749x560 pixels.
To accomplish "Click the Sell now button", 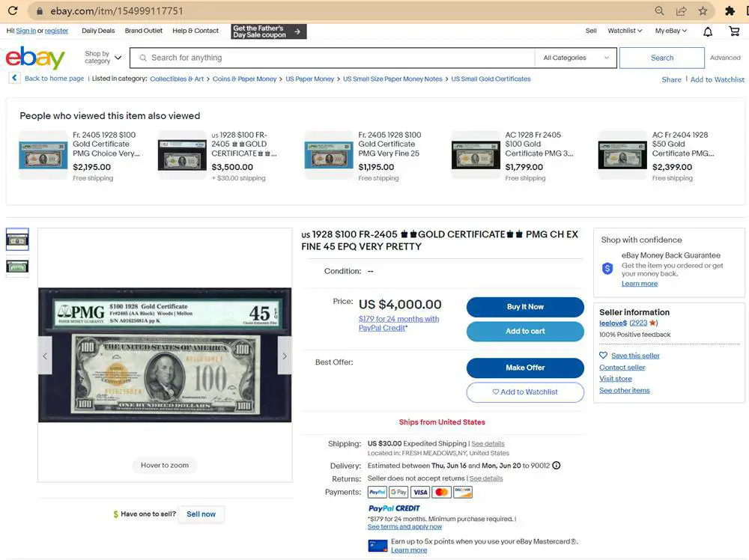I will pos(201,514).
